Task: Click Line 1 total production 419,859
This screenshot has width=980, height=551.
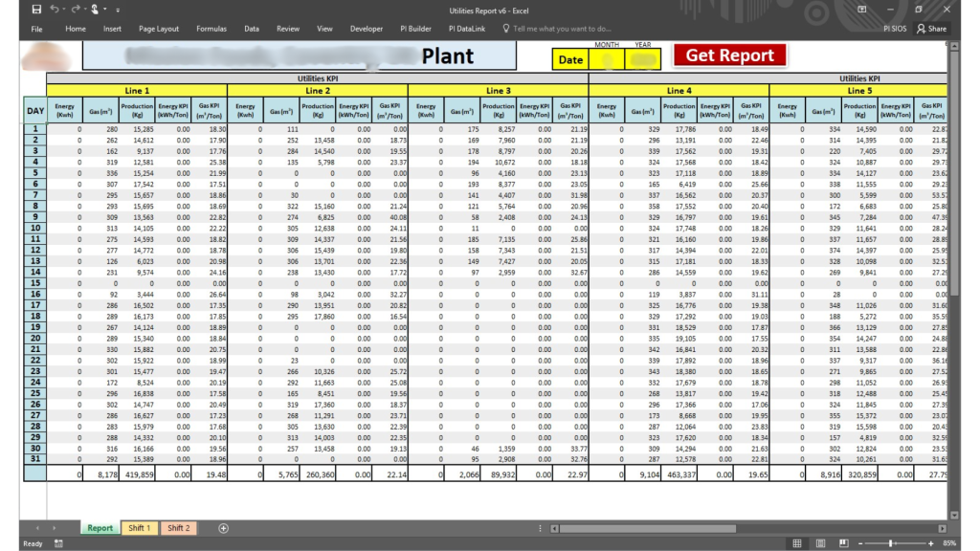Action: pos(137,474)
